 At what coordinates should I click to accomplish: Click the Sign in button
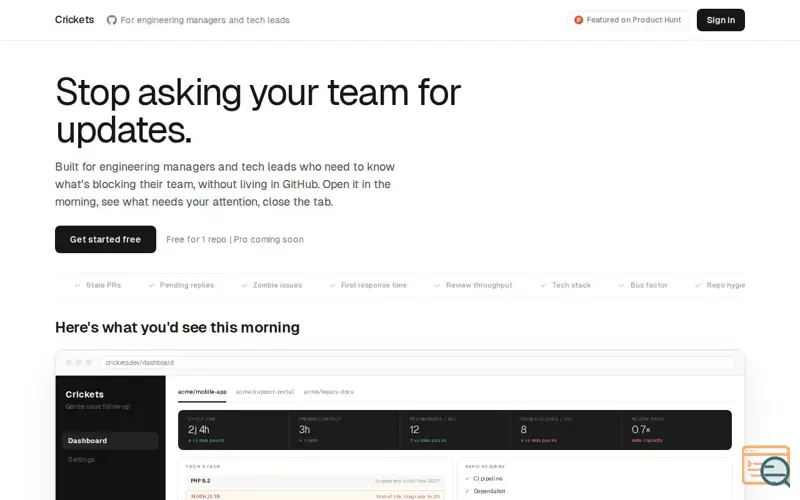[x=720, y=20]
